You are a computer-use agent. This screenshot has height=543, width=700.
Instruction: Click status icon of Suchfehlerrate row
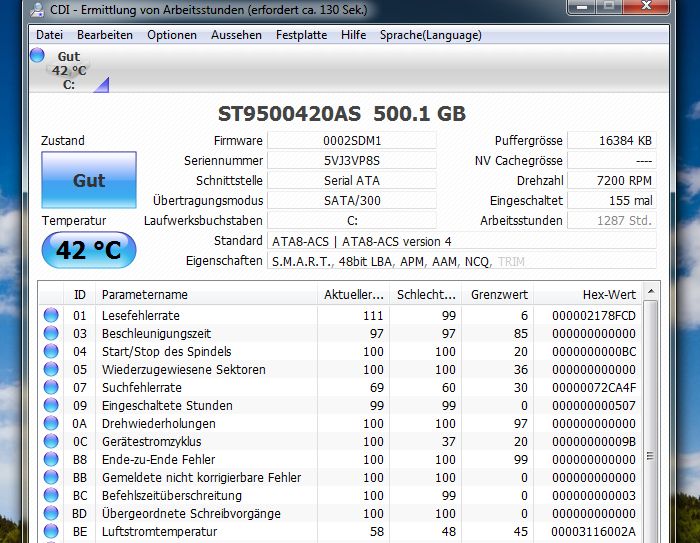tap(51, 387)
